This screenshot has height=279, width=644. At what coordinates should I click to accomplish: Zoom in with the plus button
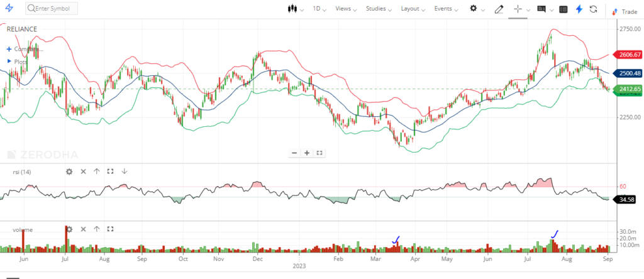pyautogui.click(x=307, y=153)
